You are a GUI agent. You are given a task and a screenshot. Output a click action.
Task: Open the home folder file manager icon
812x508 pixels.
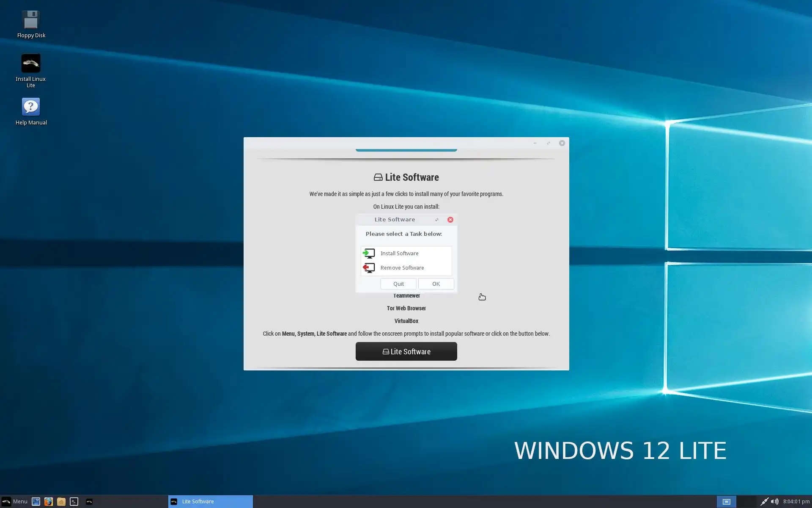tap(61, 501)
